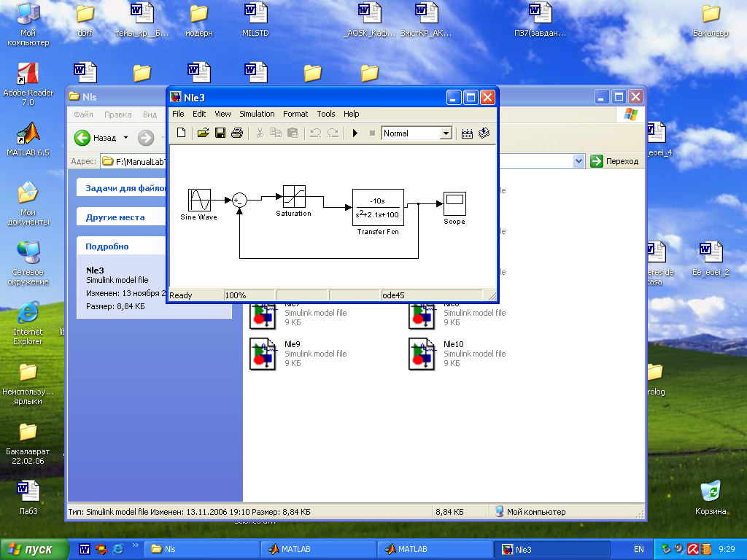Open the Сетевое окружение desktop icon
This screenshot has width=747, height=560.
(28, 263)
